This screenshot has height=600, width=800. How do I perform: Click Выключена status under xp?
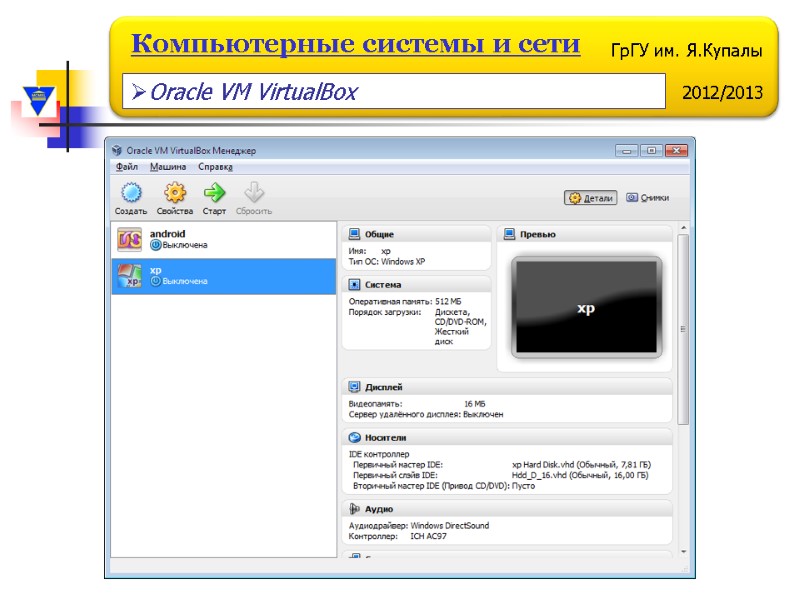click(185, 281)
